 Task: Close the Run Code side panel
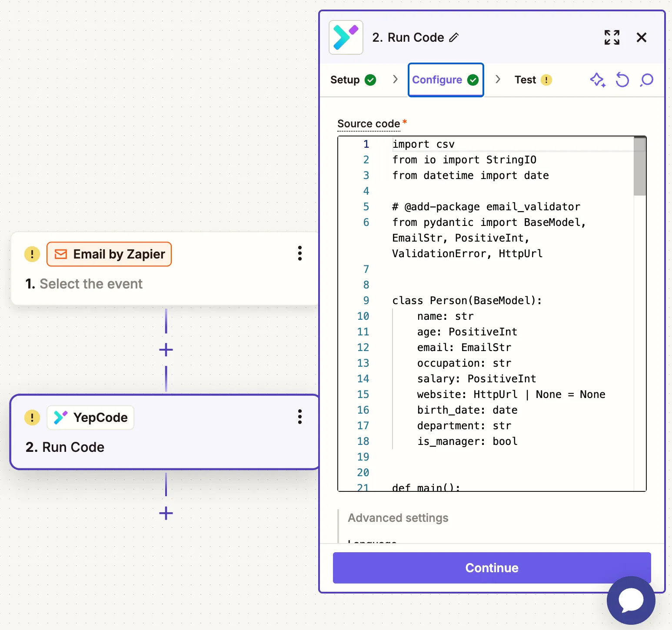click(x=641, y=37)
